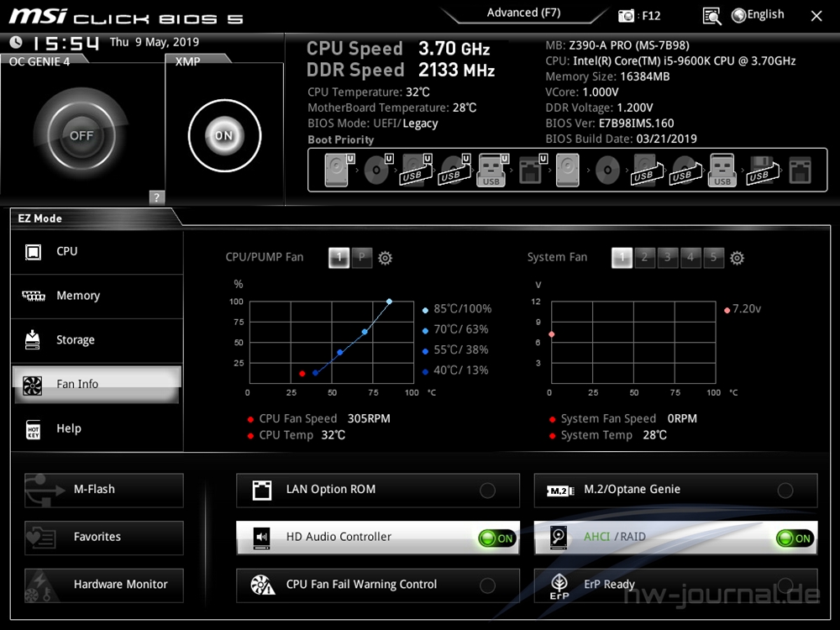
Task: Click the ErP leaf icon
Action: pyautogui.click(x=559, y=586)
